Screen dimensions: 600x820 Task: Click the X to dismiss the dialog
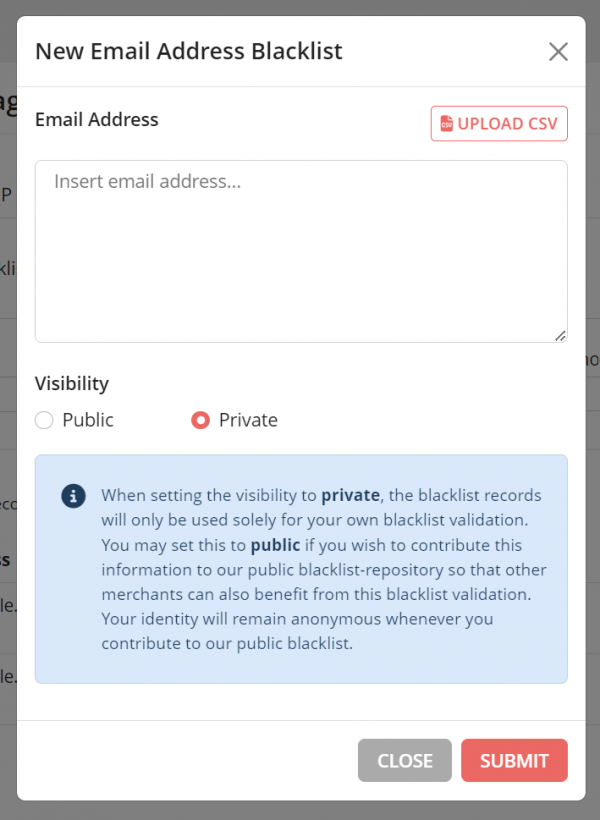coord(558,52)
